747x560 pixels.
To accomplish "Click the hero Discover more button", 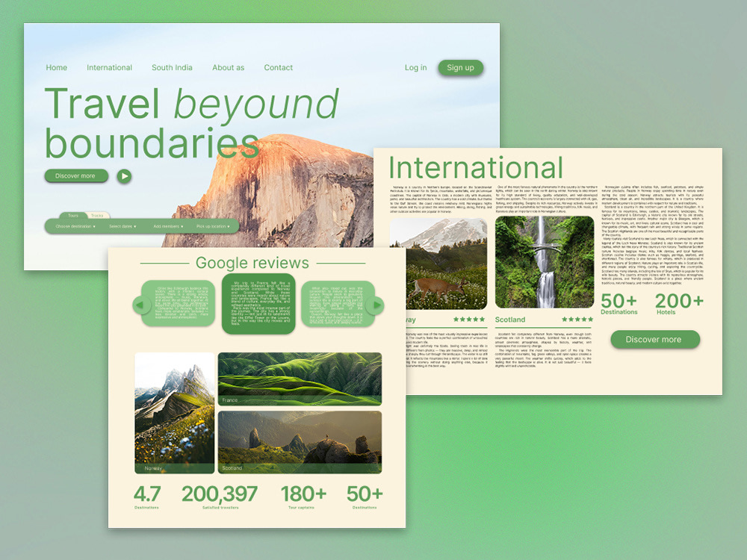I will tap(75, 175).
